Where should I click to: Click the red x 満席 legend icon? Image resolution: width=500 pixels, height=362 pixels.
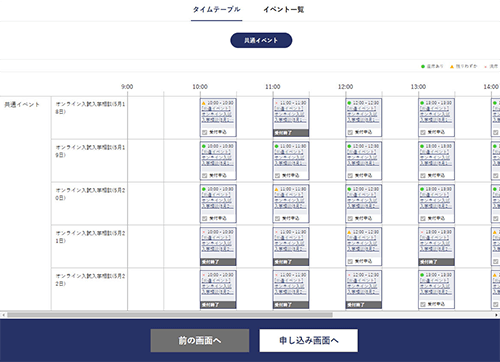(485, 67)
